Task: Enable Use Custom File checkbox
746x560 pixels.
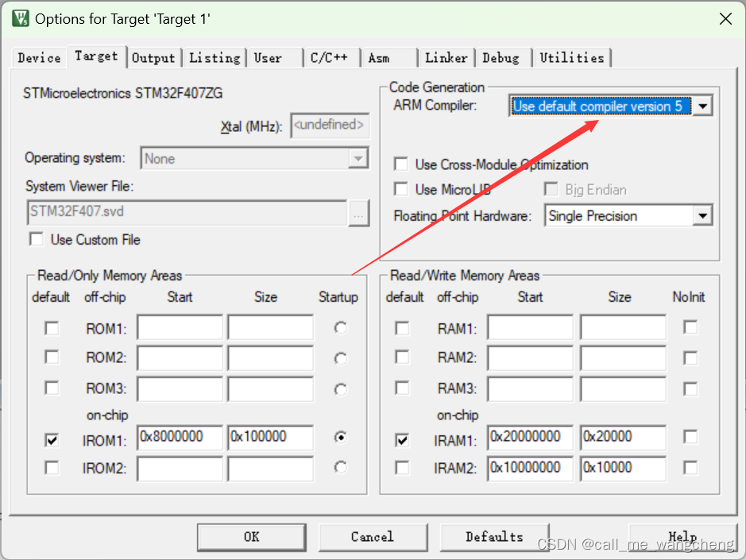Action: point(37,239)
